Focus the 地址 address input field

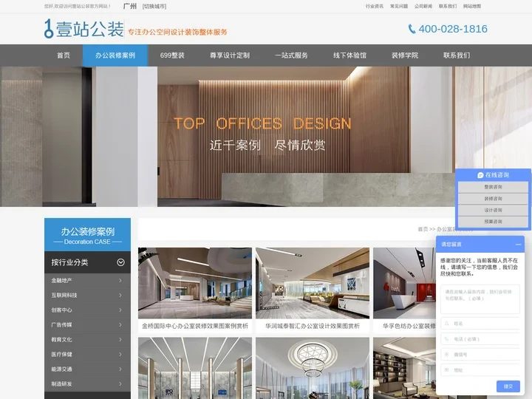[x=480, y=370]
